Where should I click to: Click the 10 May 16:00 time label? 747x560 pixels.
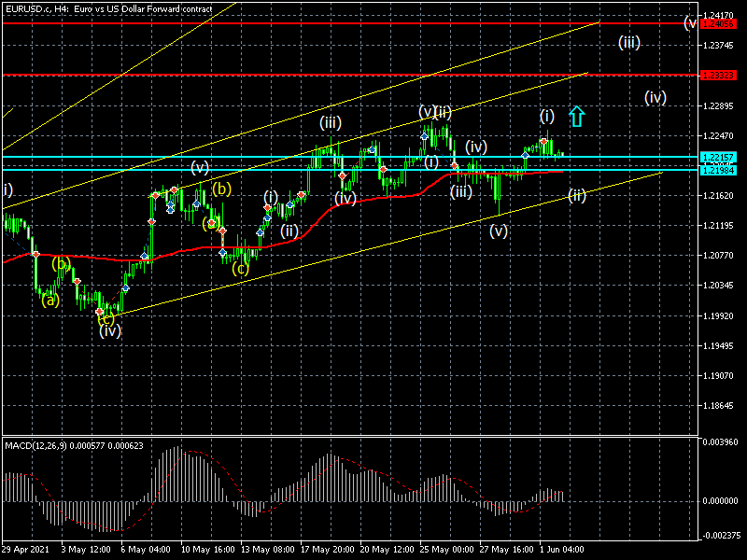tap(207, 549)
